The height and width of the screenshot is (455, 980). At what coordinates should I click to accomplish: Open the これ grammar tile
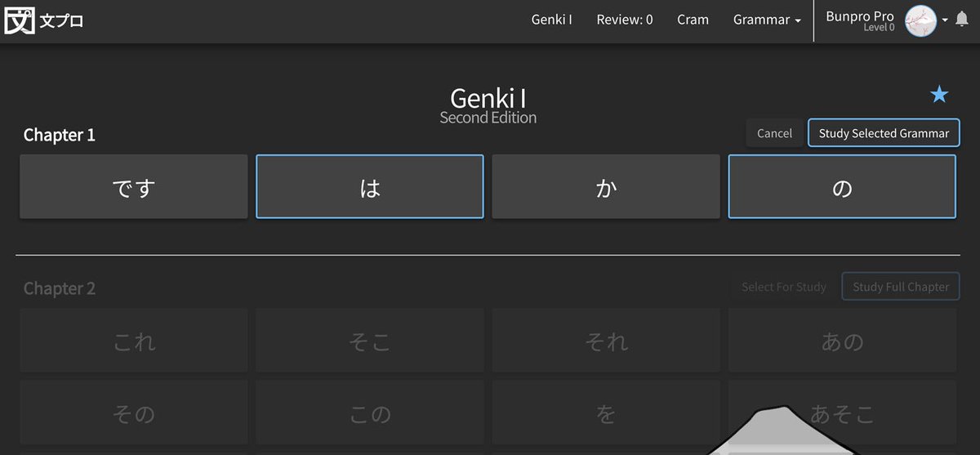pyautogui.click(x=134, y=341)
